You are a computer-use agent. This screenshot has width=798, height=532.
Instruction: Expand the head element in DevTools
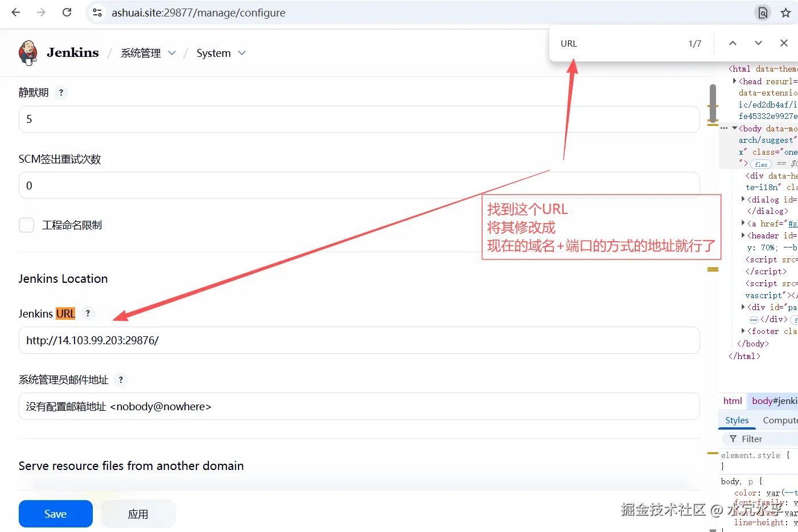(x=734, y=81)
